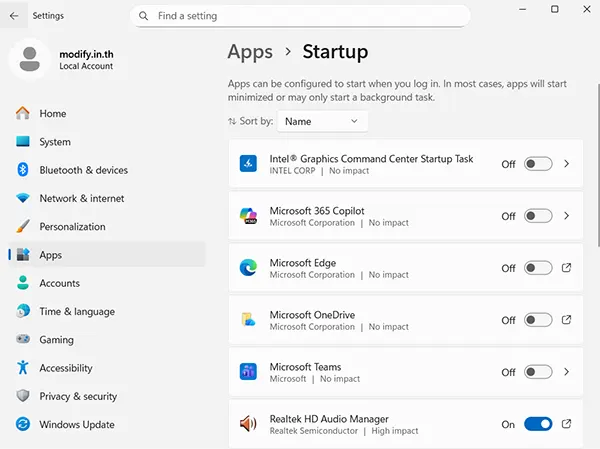Open Privacy & security settings

[107, 396]
